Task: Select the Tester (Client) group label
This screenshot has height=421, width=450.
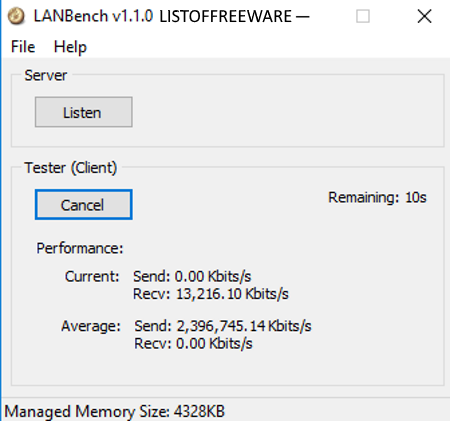Action: [x=71, y=168]
